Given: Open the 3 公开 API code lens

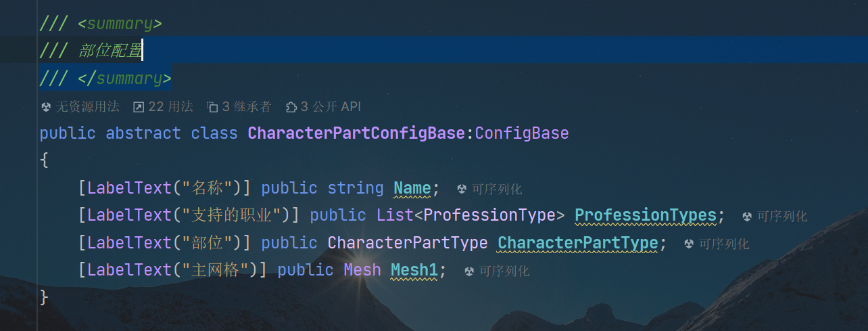Looking at the screenshot, I should (x=331, y=107).
